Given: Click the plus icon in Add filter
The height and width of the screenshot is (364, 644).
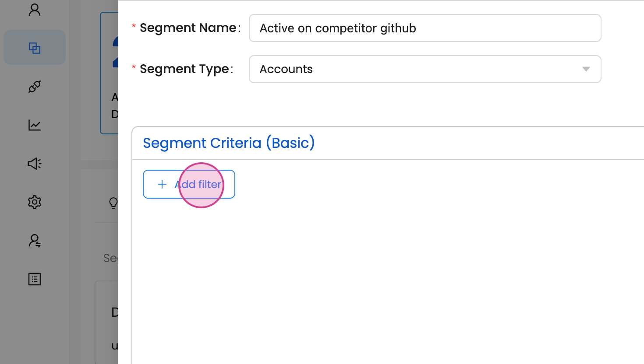Looking at the screenshot, I should (x=162, y=184).
